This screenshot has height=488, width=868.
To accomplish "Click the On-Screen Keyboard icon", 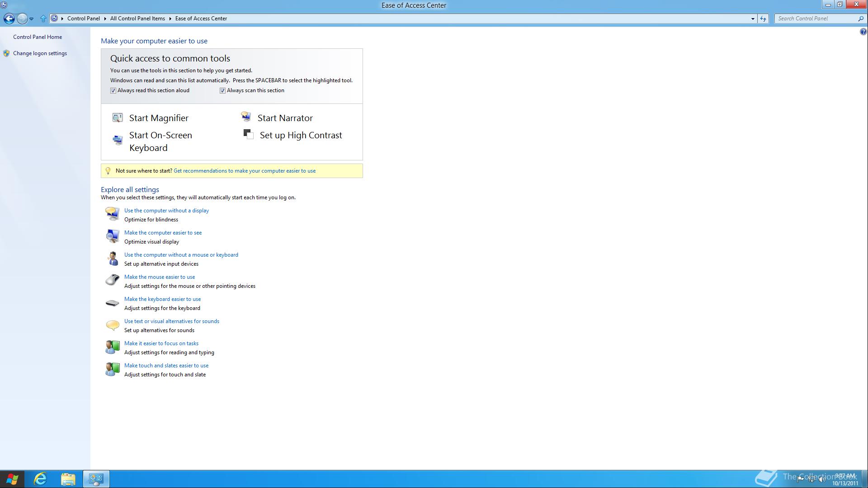I will coord(118,140).
